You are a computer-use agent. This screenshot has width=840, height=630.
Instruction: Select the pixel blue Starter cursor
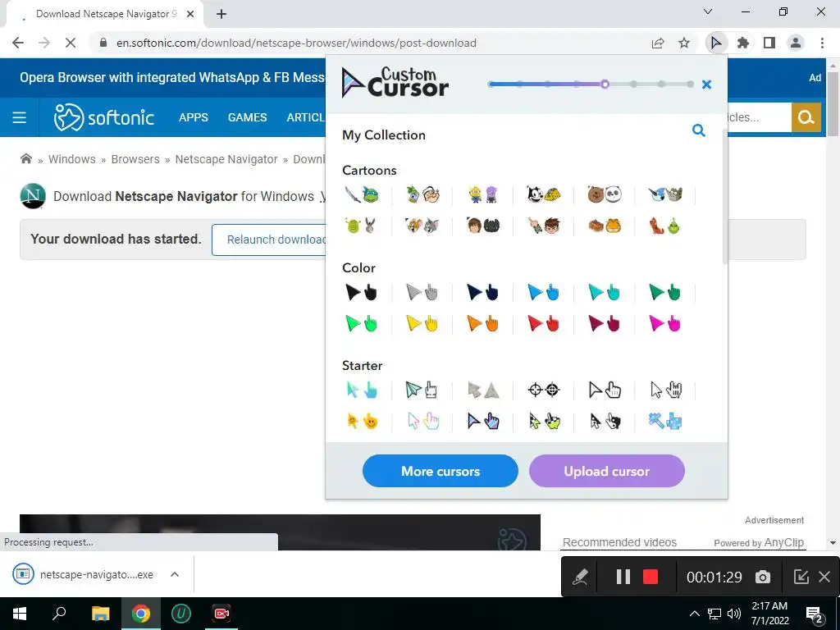[664, 422]
